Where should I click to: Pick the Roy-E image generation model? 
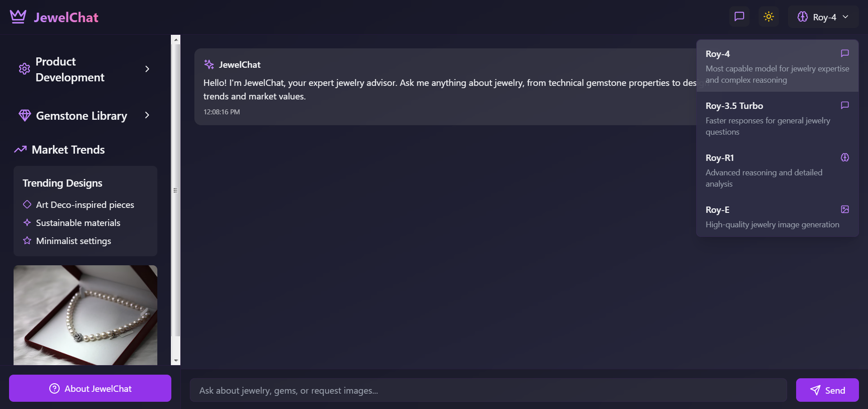pos(777,216)
